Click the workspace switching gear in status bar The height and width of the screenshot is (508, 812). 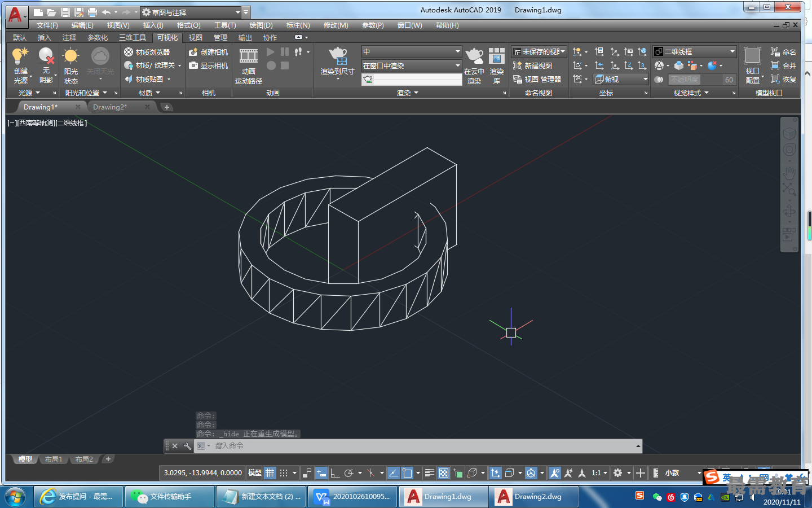(617, 473)
